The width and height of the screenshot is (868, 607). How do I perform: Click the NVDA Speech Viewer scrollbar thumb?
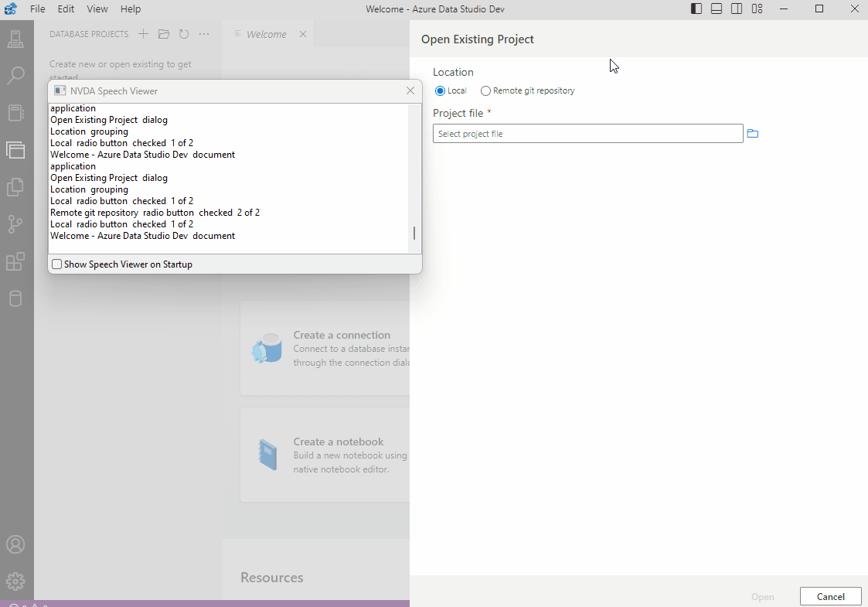coord(414,234)
